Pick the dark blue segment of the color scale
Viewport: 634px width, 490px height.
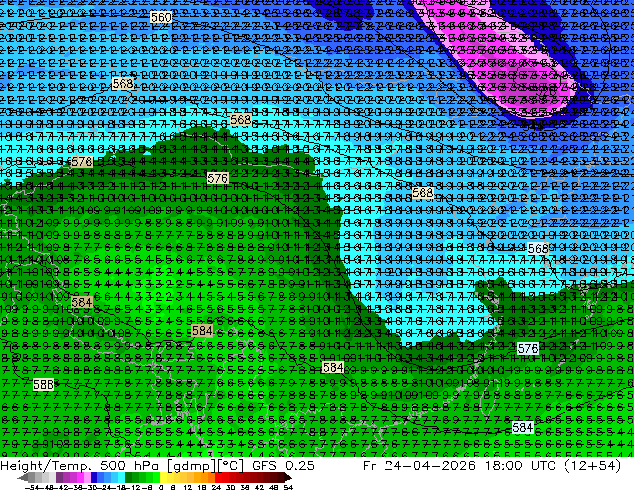pos(94,477)
